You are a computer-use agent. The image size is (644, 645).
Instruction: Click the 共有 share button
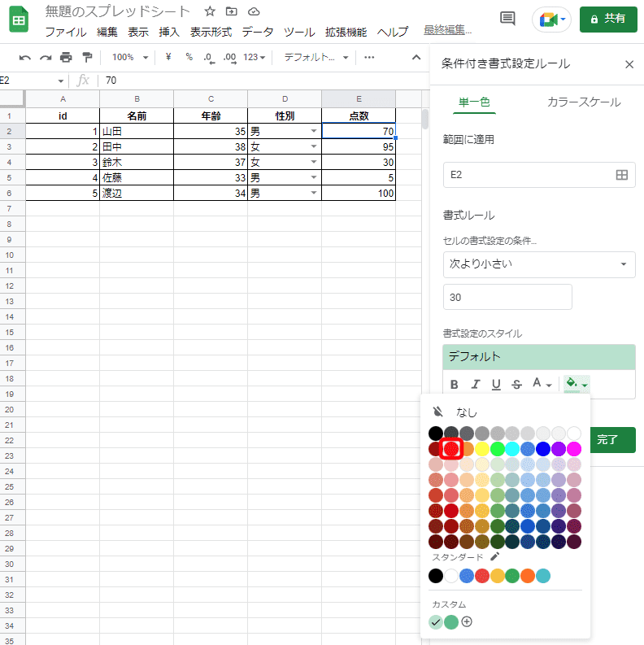(608, 19)
